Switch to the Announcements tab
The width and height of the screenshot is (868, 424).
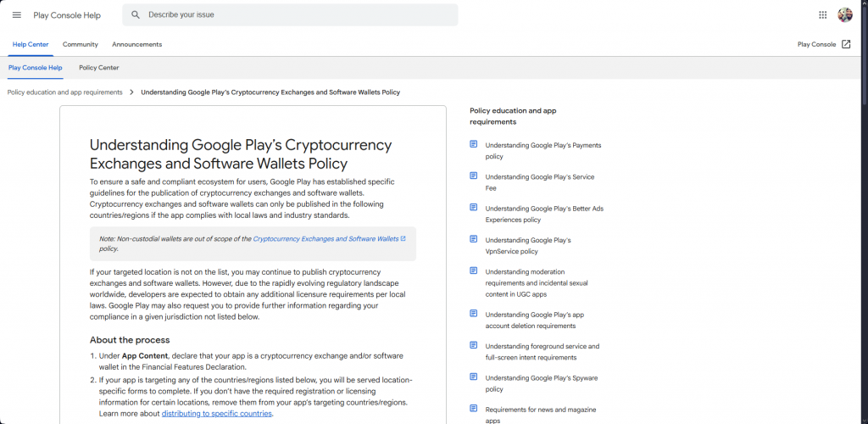coord(136,44)
